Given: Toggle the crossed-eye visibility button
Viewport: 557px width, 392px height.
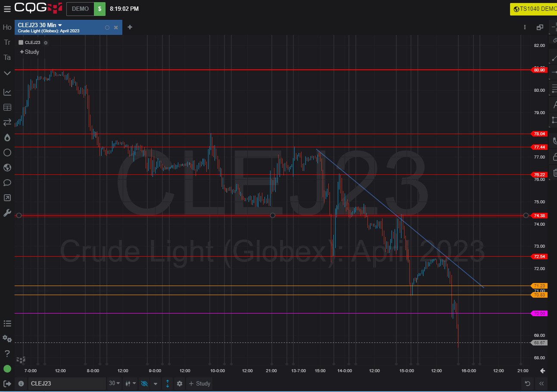Looking at the screenshot, I should coord(144,383).
